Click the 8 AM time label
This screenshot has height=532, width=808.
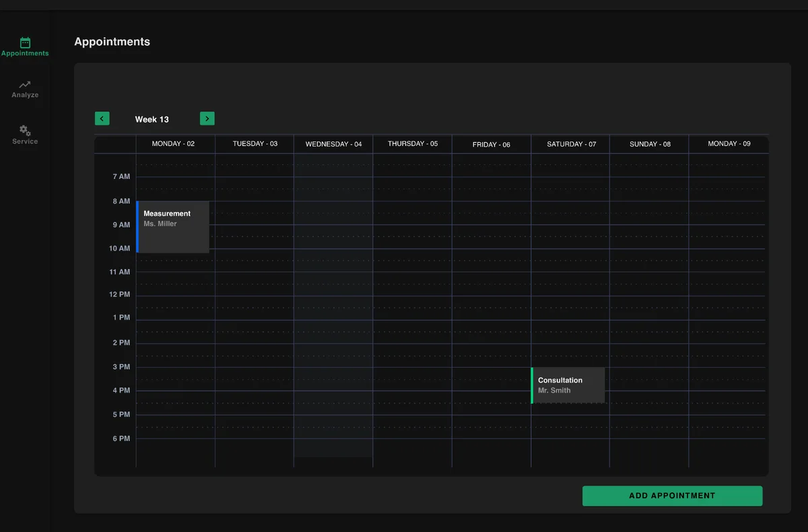pyautogui.click(x=121, y=201)
